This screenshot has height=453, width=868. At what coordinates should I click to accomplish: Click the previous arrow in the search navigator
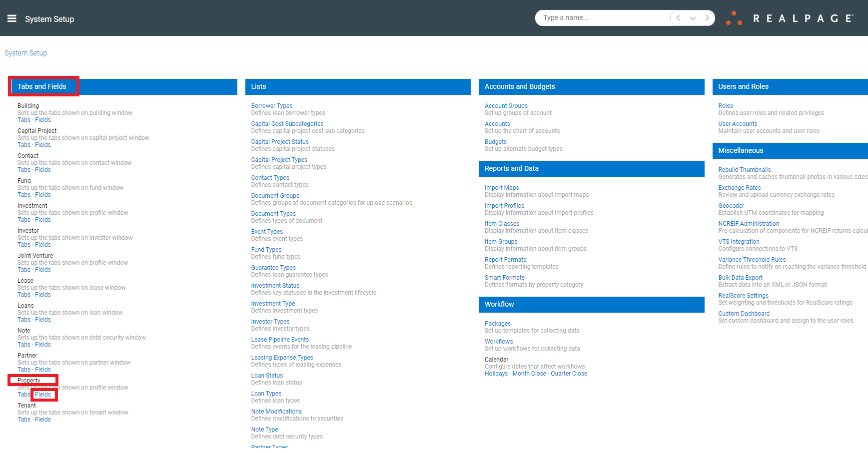[678, 17]
